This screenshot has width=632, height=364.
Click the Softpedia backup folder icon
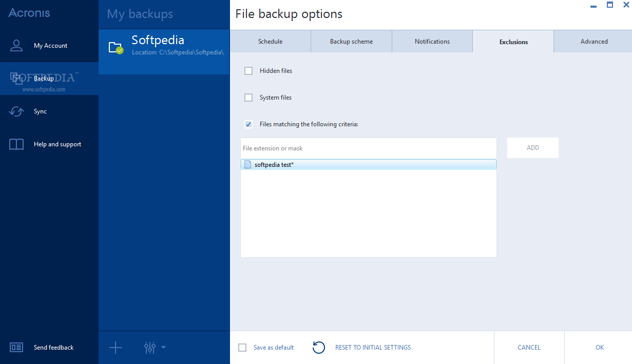[116, 48]
